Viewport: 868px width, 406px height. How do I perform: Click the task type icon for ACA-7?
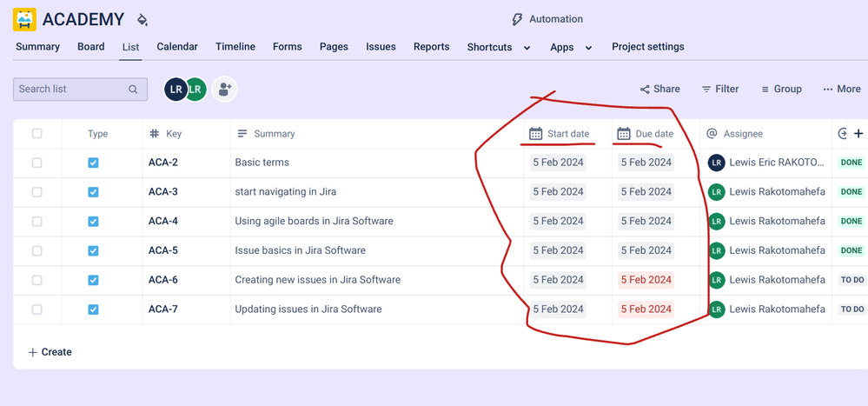93,309
